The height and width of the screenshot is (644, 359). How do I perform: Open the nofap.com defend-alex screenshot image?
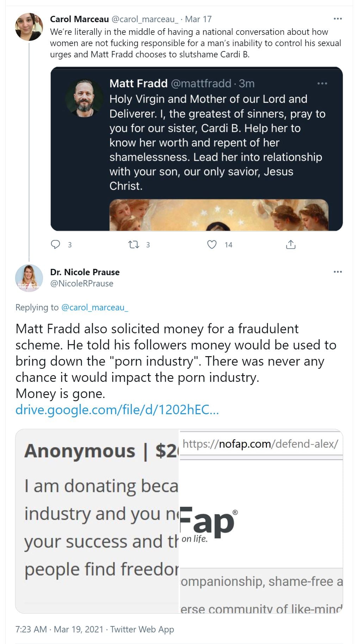[261, 521]
